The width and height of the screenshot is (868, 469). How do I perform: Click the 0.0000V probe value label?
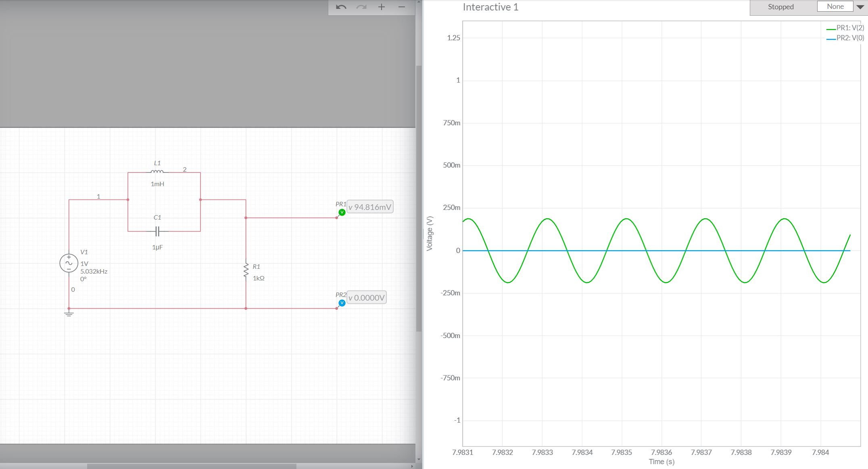(366, 297)
